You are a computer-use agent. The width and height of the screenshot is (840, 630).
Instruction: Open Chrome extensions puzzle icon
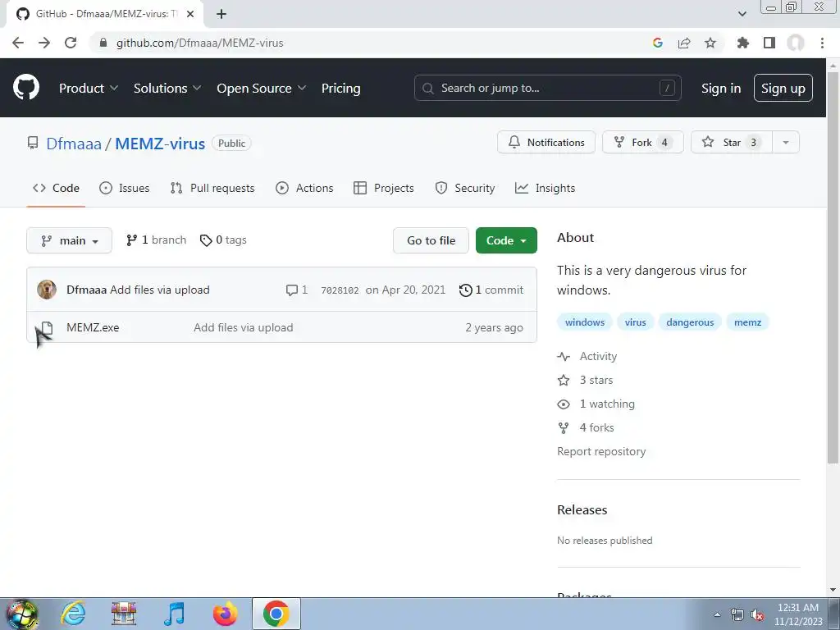[x=742, y=43]
